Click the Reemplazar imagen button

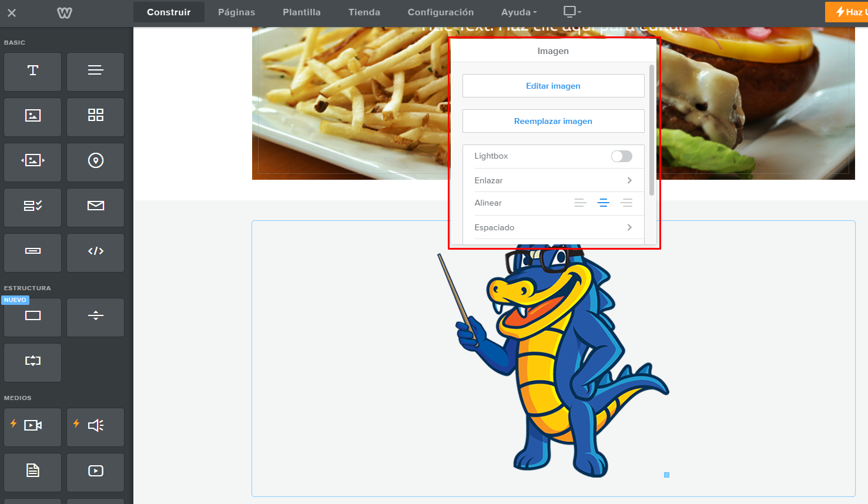point(553,121)
